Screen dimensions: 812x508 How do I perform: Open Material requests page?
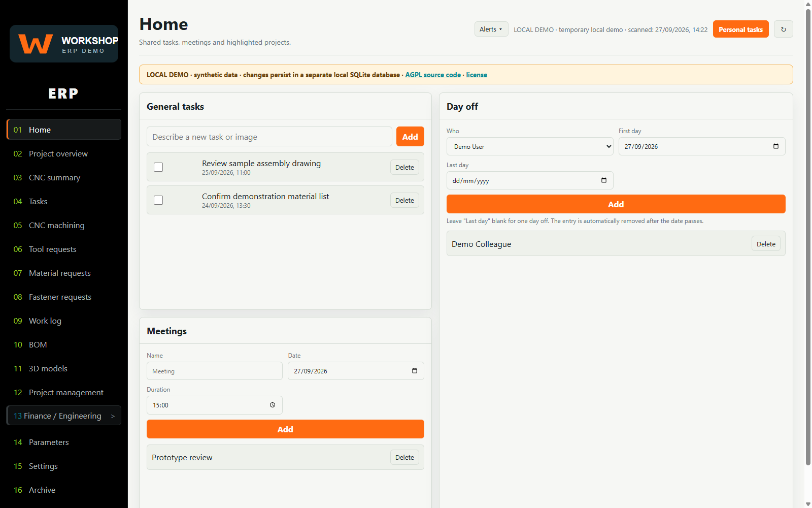[64, 273]
